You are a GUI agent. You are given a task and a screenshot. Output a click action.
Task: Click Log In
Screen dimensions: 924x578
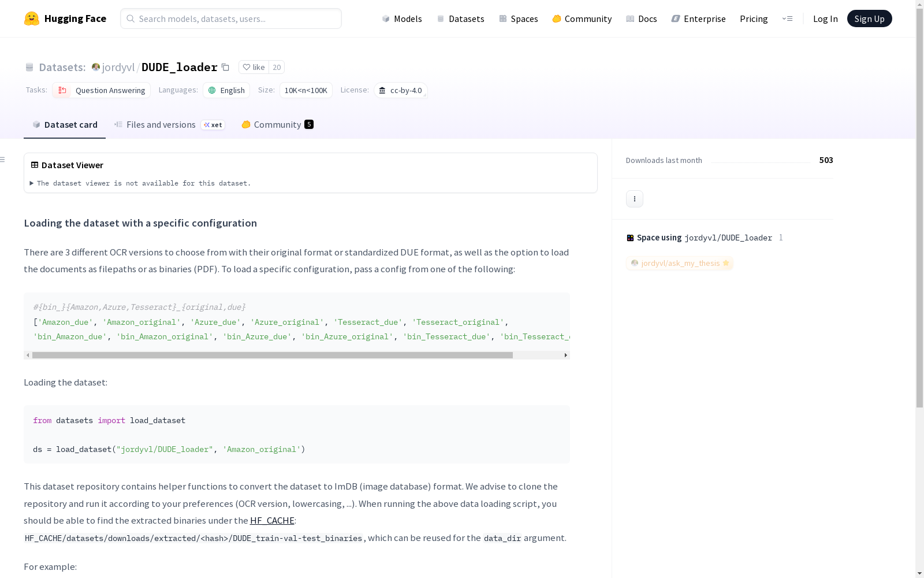tap(825, 18)
